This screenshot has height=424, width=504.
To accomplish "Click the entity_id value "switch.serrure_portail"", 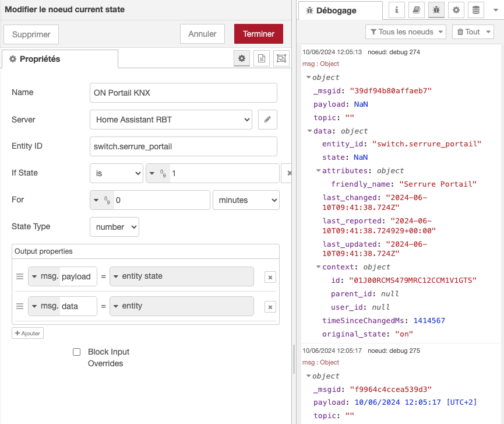I will tap(427, 144).
